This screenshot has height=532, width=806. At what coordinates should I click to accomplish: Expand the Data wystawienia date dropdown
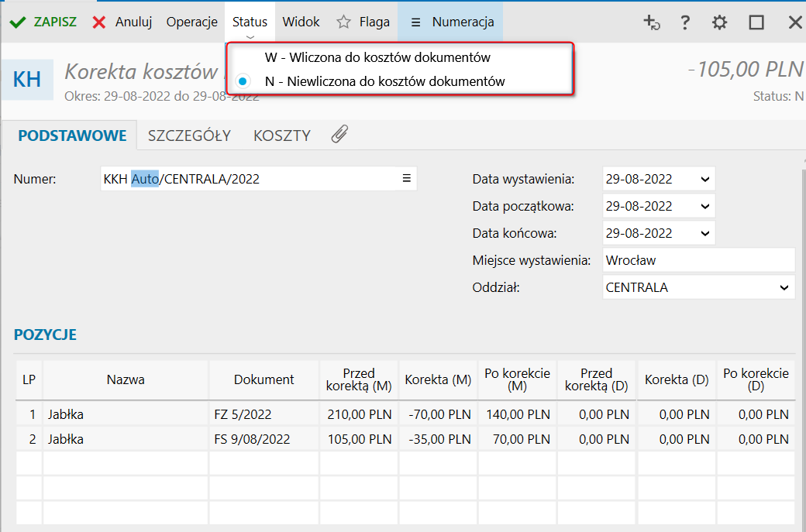pyautogui.click(x=704, y=179)
